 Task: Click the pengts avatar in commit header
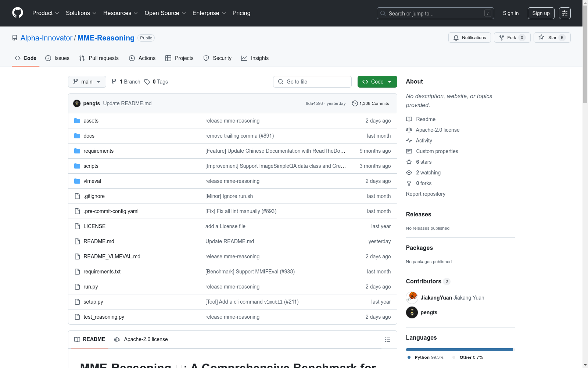(x=77, y=103)
